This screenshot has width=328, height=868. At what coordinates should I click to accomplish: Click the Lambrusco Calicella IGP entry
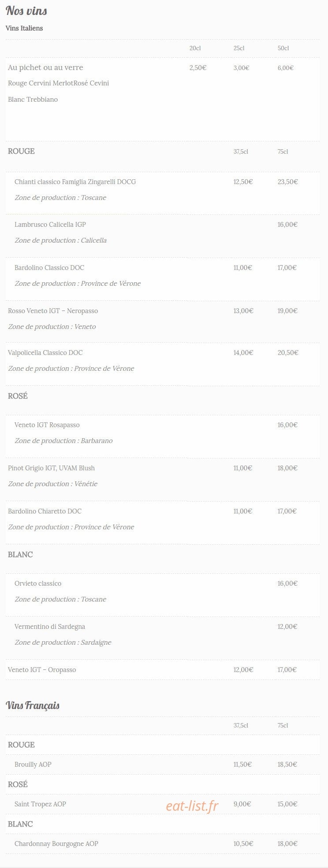pos(50,224)
